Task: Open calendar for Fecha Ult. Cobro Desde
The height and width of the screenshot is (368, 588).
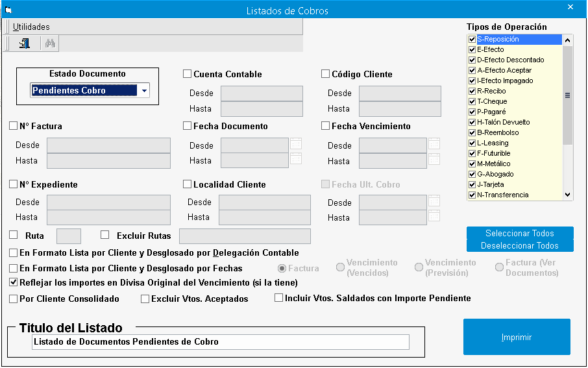Action: (x=434, y=201)
